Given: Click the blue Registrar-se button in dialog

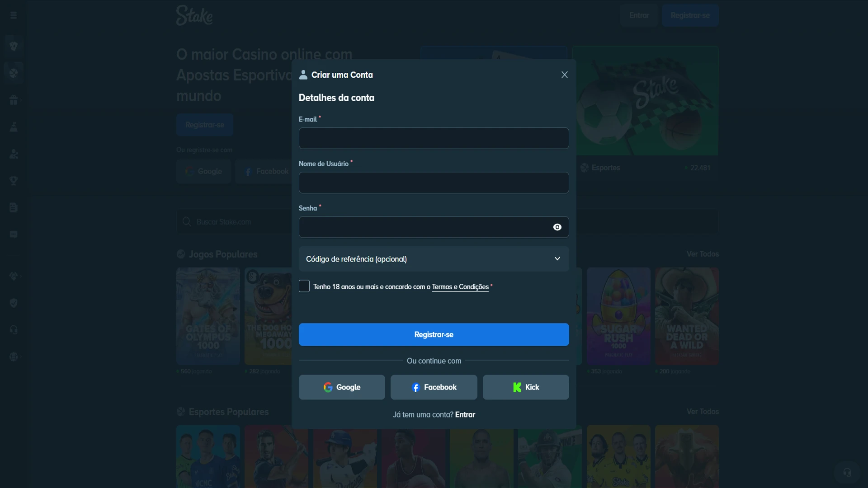Looking at the screenshot, I should [434, 334].
